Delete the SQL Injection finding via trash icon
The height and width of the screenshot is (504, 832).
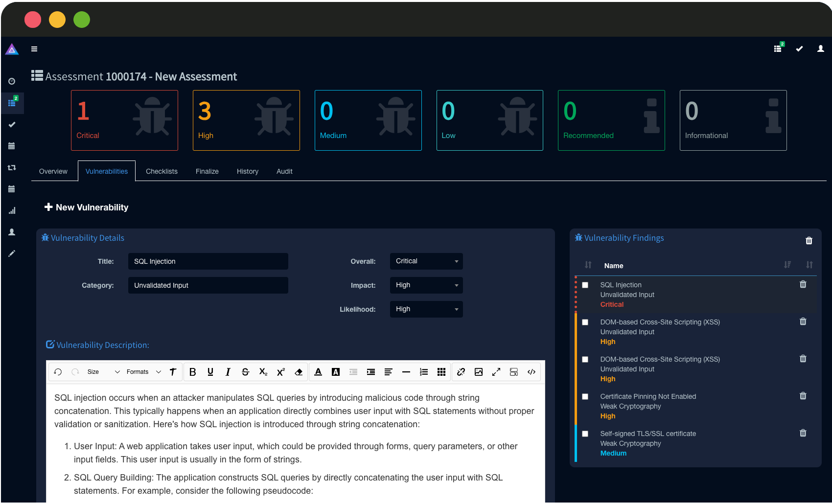[x=803, y=284]
